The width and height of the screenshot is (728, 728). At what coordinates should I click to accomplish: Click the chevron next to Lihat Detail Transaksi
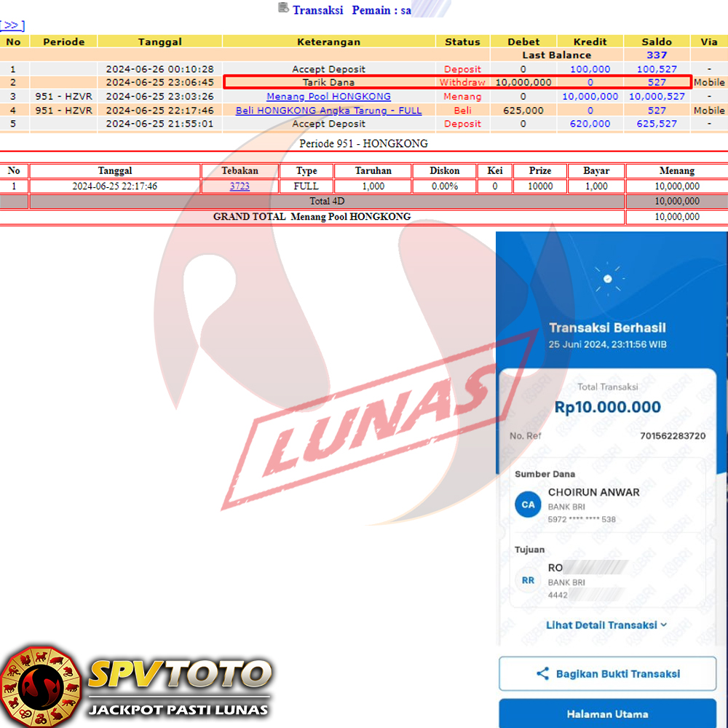pyautogui.click(x=664, y=625)
